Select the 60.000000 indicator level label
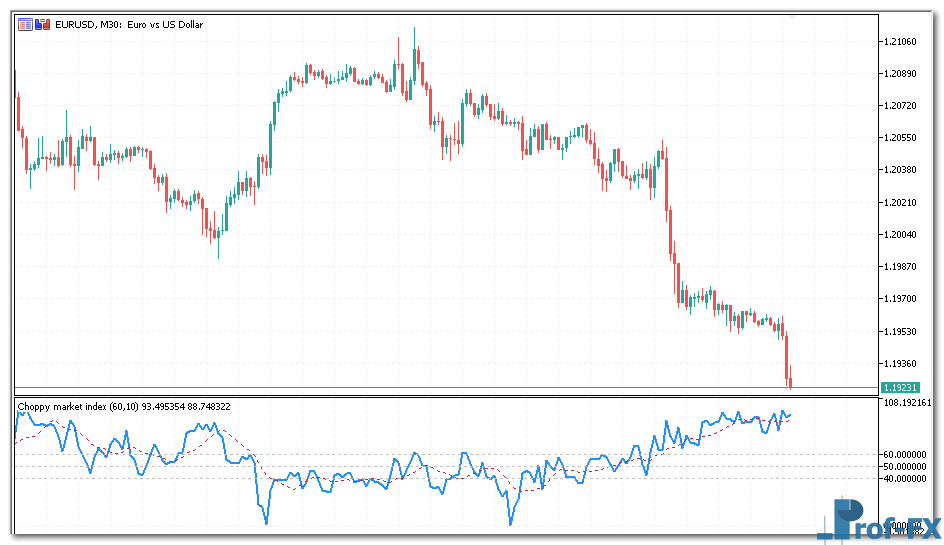This screenshot has width=944, height=545. 906,454
